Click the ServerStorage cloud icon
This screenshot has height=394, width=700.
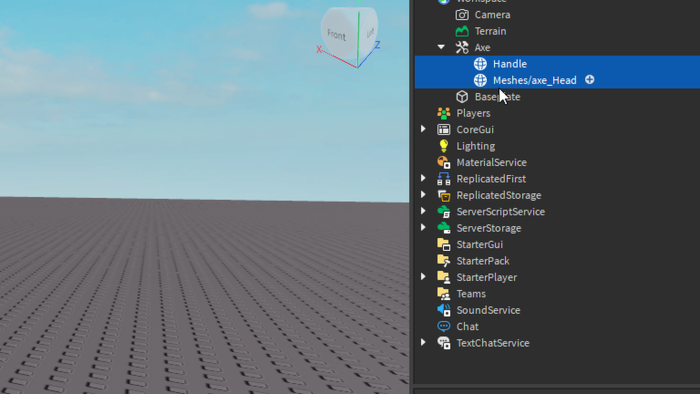pos(443,228)
